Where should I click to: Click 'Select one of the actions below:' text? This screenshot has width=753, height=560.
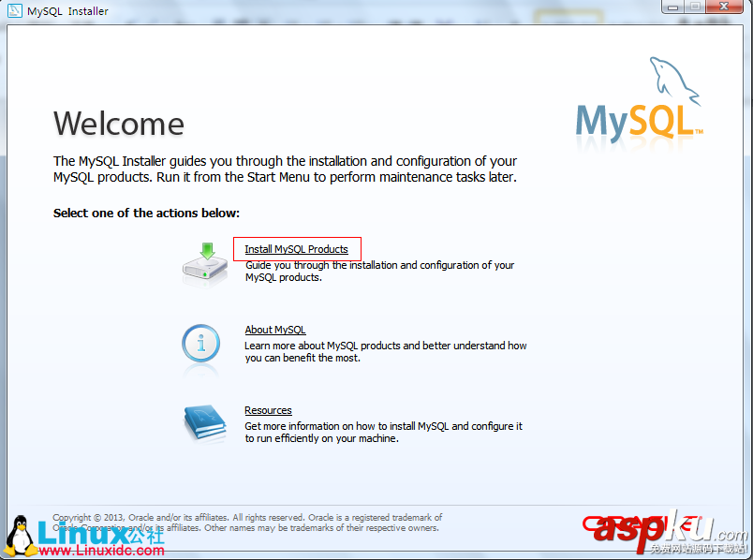click(x=146, y=214)
